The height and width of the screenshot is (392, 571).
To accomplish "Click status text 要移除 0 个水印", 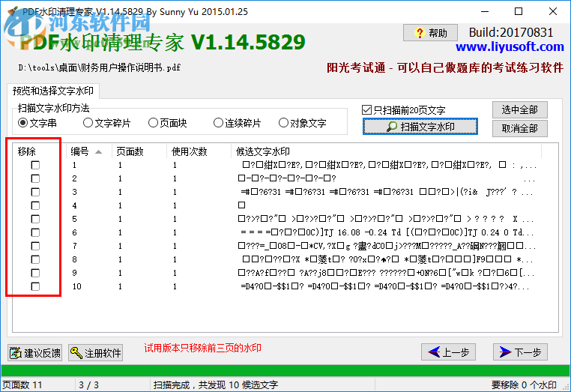I will click(x=524, y=385).
